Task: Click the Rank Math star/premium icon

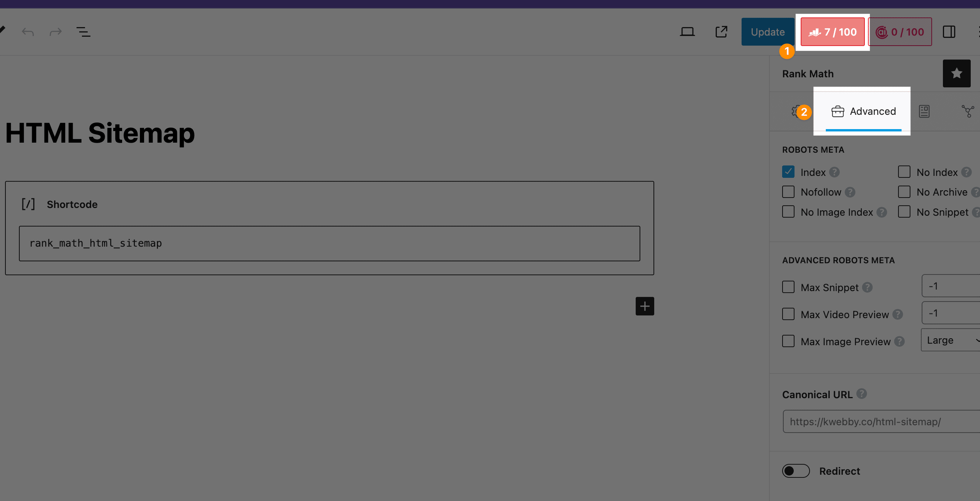Action: click(x=957, y=73)
